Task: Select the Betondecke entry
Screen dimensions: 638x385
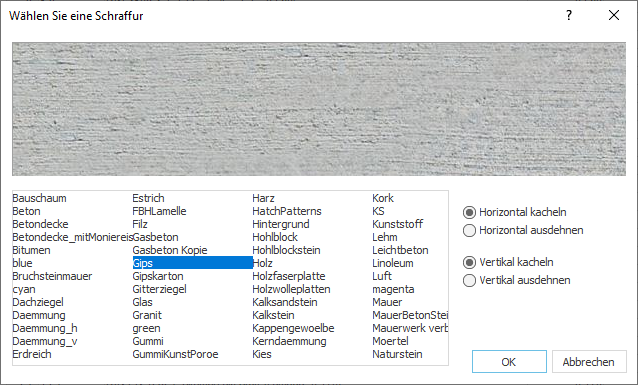Action: 40,224
